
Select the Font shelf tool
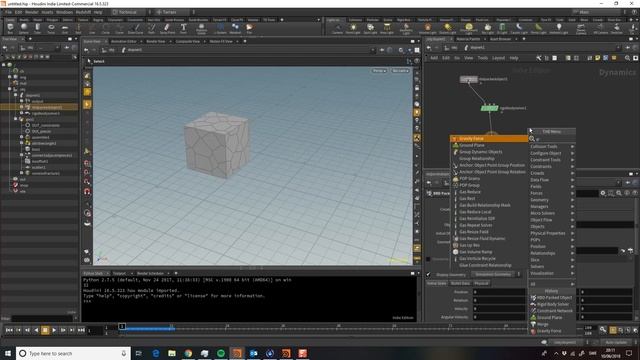pyautogui.click(x=184, y=28)
